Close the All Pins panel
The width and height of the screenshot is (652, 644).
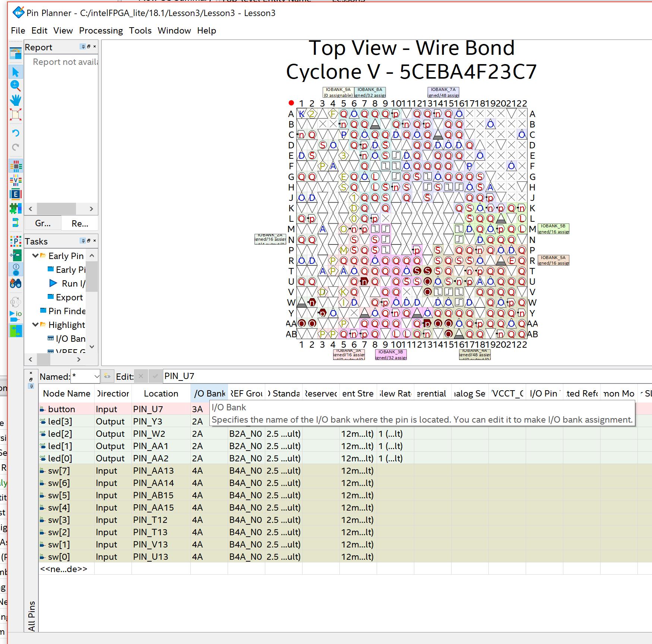31,373
